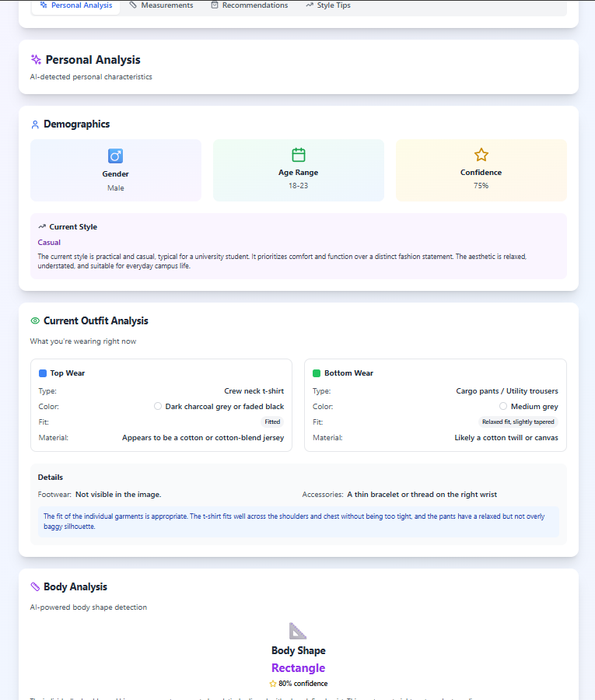This screenshot has width=595, height=700.
Task: Click the trending arrow icon beside Current Style
Action: pyautogui.click(x=41, y=226)
